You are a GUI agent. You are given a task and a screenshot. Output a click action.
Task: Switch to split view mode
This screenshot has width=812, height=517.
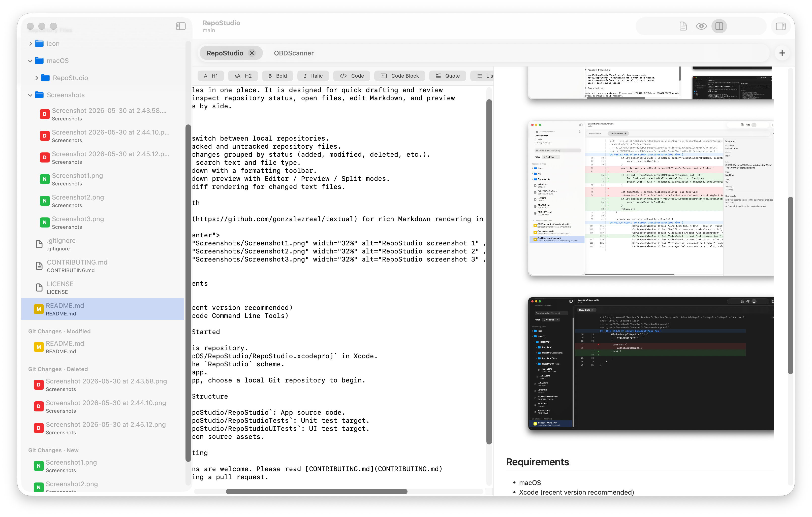click(x=719, y=26)
